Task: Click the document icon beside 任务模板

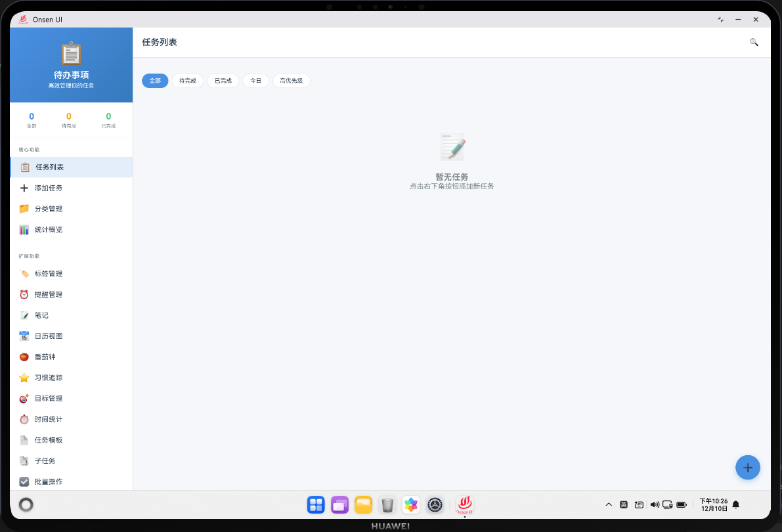Action: point(24,440)
